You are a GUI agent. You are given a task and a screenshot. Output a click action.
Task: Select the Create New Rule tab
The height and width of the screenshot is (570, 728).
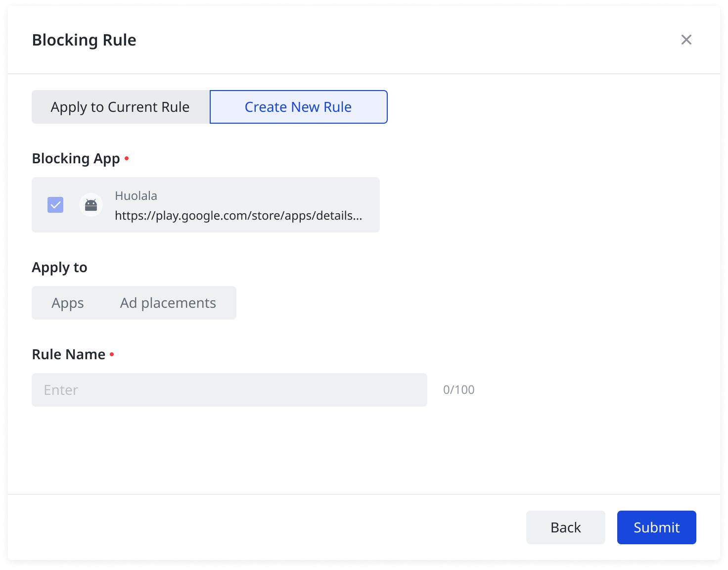pyautogui.click(x=298, y=107)
